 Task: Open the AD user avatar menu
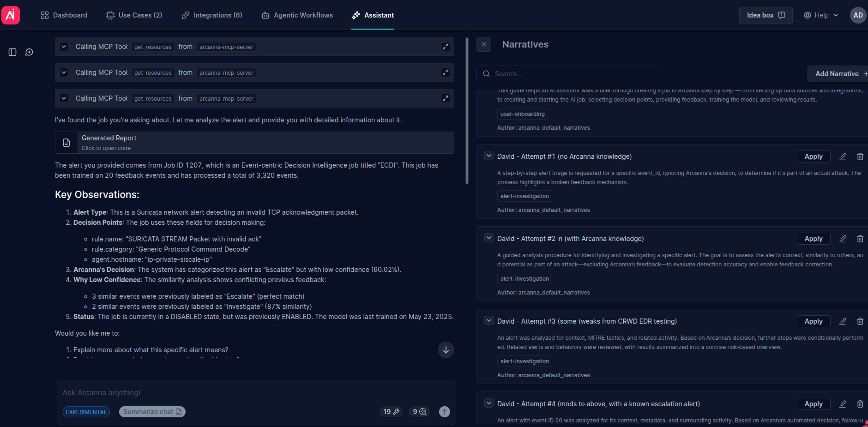tap(858, 15)
